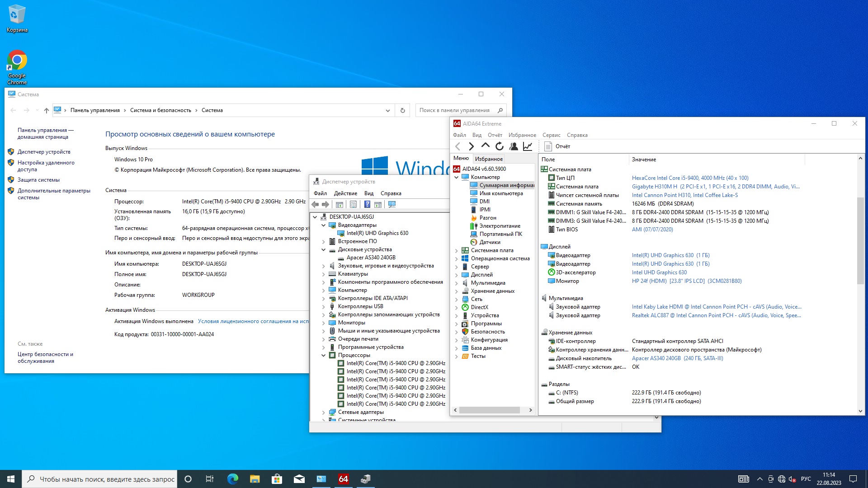Open license agreement terms link
The height and width of the screenshot is (488, 868).
(x=253, y=321)
